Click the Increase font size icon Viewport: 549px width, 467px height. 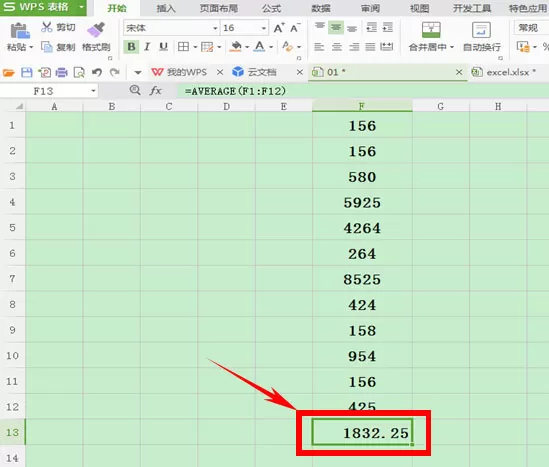click(279, 28)
